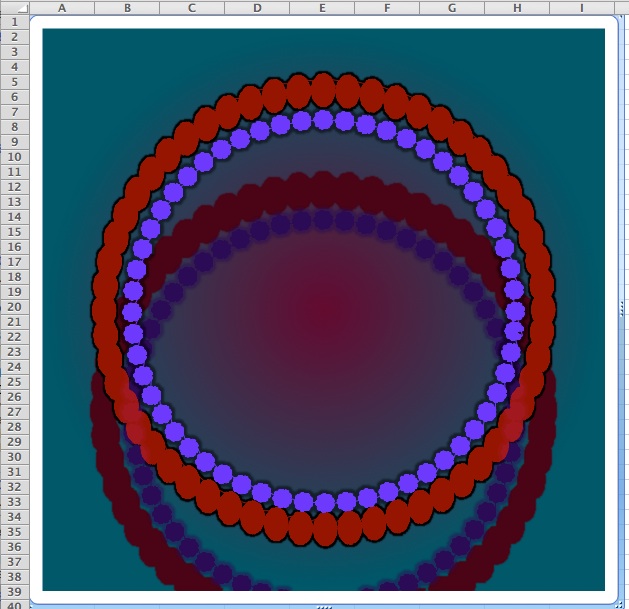Select column E header
The width and height of the screenshot is (629, 609).
(x=322, y=8)
